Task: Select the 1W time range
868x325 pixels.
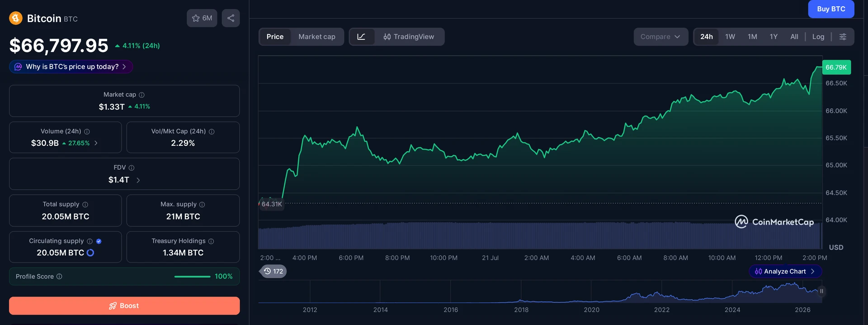Action: tap(730, 37)
